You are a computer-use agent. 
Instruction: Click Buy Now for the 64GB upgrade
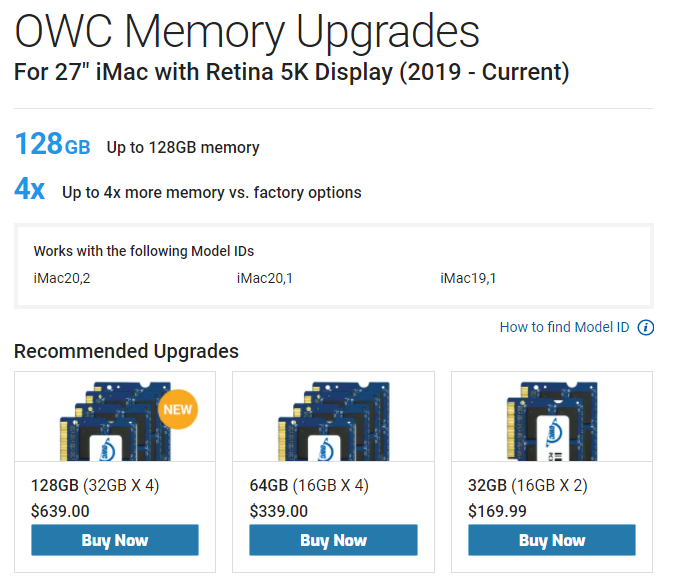click(x=333, y=540)
